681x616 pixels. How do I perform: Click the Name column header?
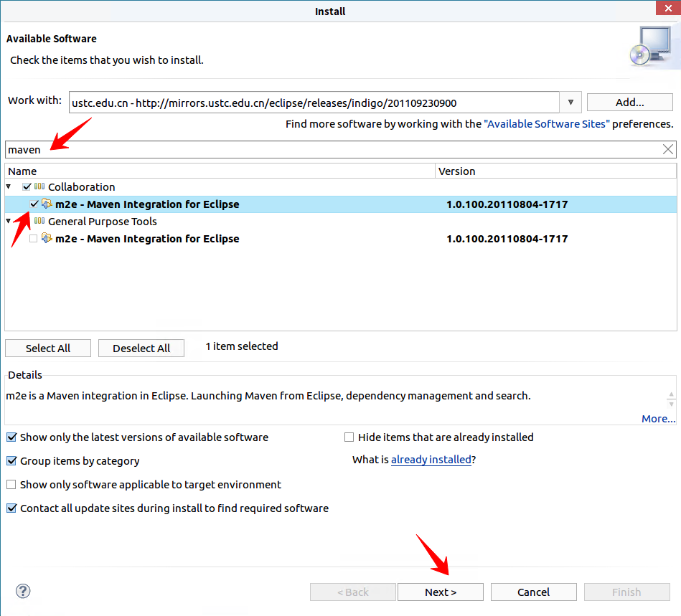(220, 171)
